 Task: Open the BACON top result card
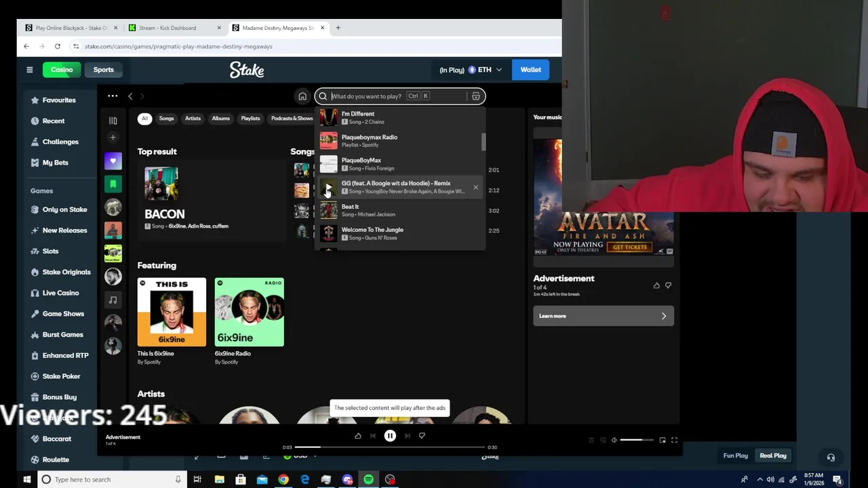(210, 201)
